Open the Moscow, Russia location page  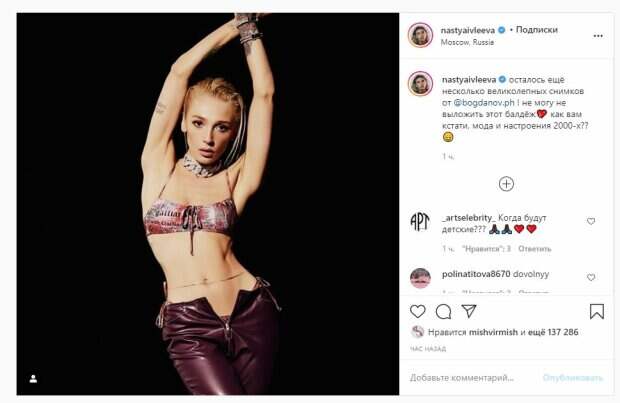(x=469, y=42)
